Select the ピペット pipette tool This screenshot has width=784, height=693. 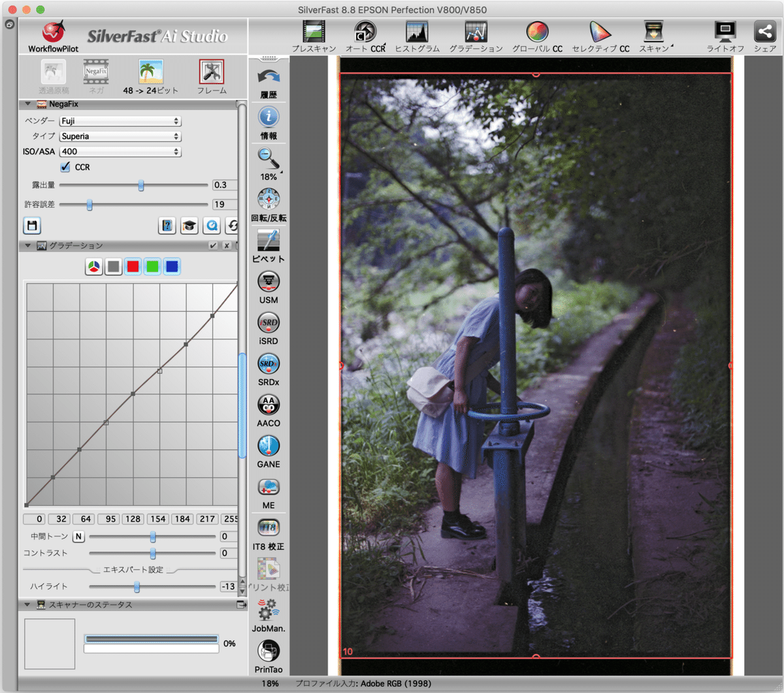(x=269, y=246)
